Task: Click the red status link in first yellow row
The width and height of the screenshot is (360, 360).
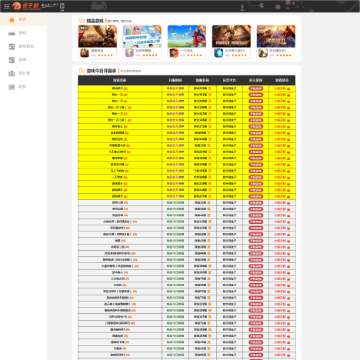Action: click(280, 89)
